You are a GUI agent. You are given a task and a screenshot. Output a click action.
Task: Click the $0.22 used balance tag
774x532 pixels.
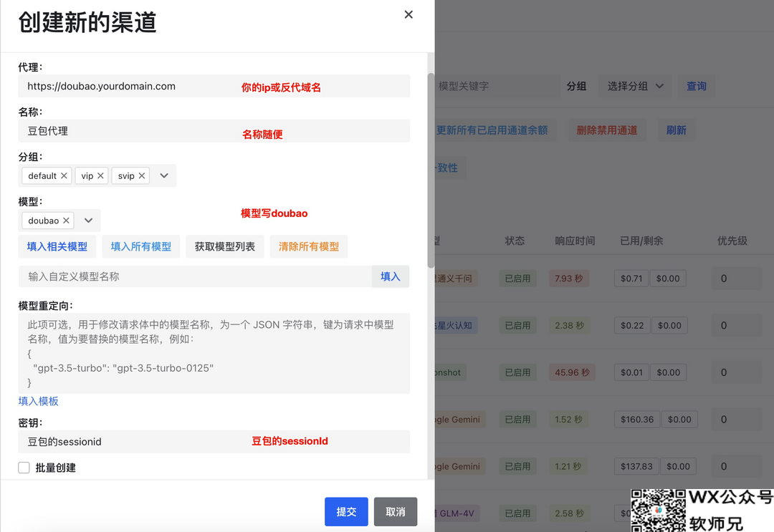click(632, 325)
